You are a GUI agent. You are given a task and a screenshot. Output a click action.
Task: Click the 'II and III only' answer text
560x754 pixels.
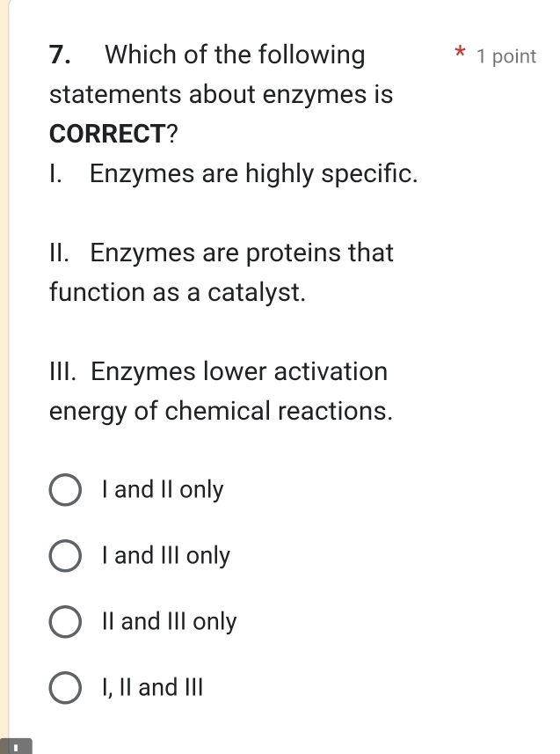(169, 622)
